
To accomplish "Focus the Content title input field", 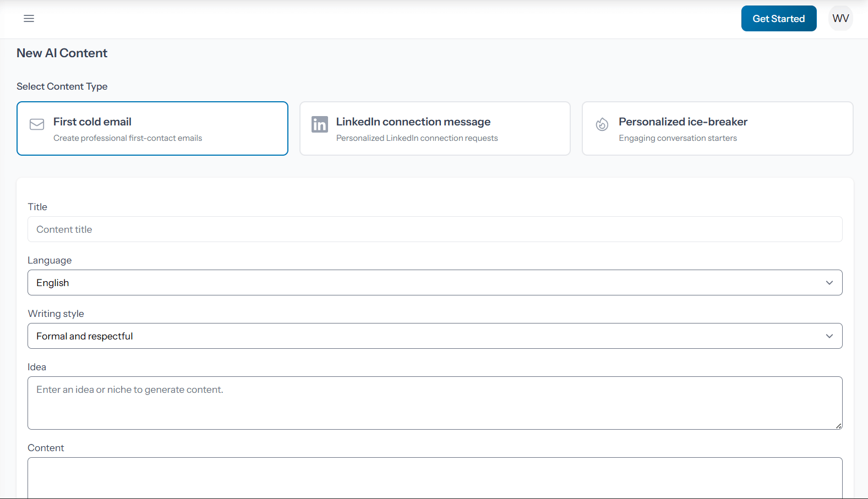I will coord(435,229).
